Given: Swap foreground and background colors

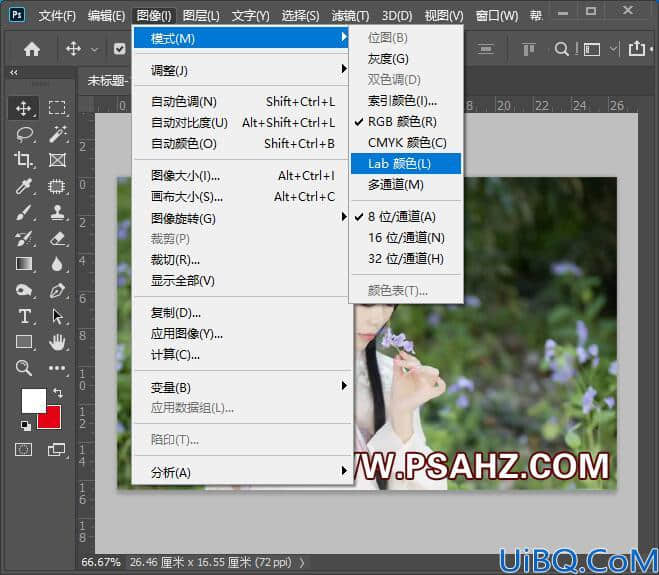Looking at the screenshot, I should point(58,393).
